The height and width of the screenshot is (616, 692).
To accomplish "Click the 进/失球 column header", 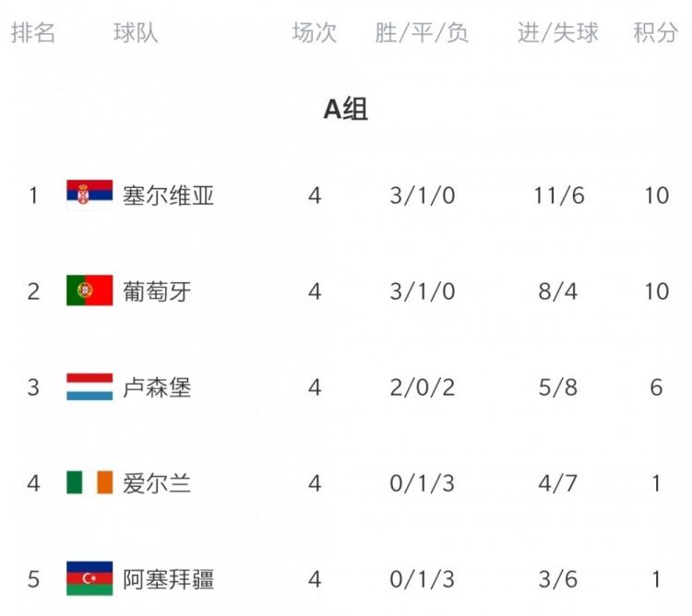I will 558,33.
